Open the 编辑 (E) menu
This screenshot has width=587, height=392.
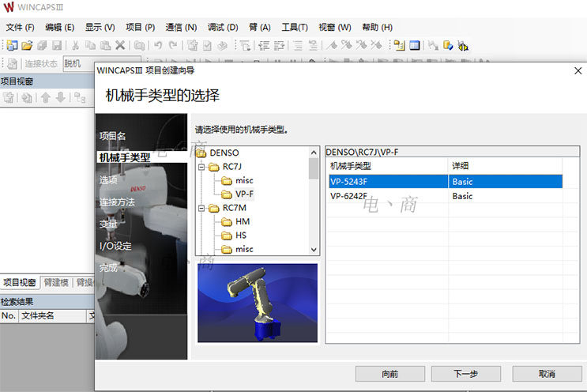tap(59, 28)
